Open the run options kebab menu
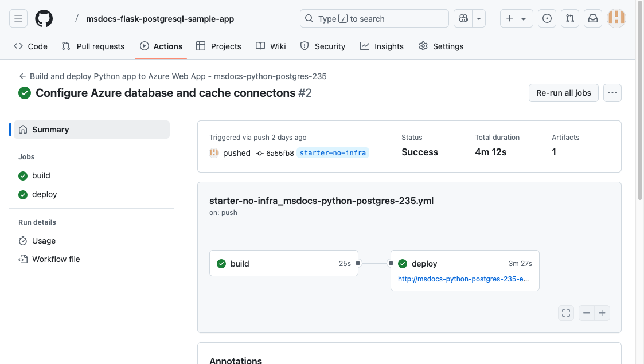 point(612,92)
